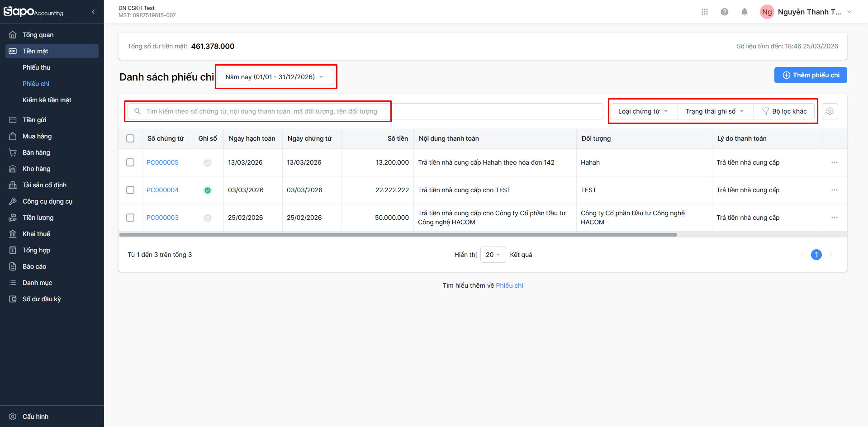Click the help question mark icon
The height and width of the screenshot is (427, 868).
pyautogui.click(x=724, y=12)
